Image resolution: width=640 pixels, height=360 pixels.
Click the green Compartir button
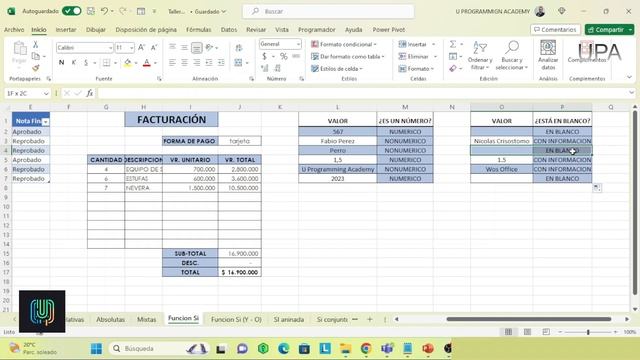(x=609, y=29)
